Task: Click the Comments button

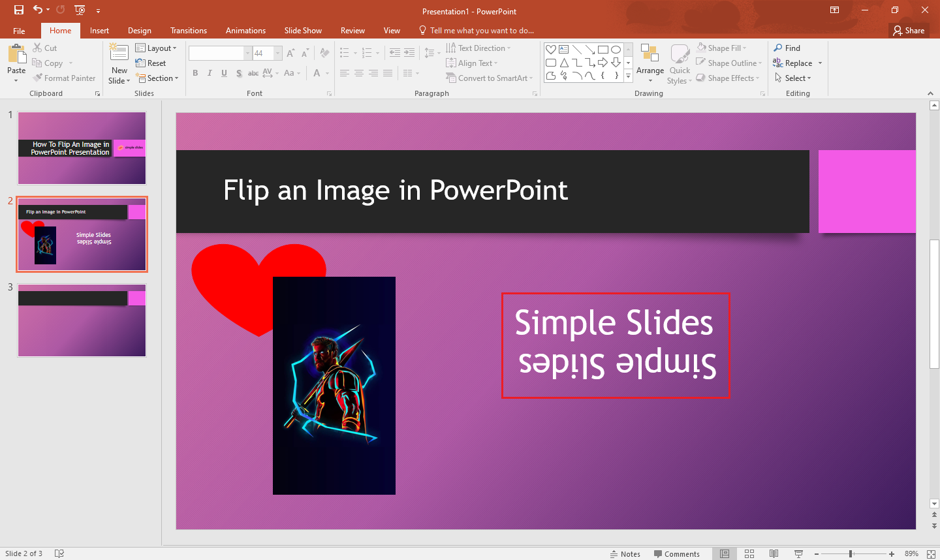Action: click(678, 553)
